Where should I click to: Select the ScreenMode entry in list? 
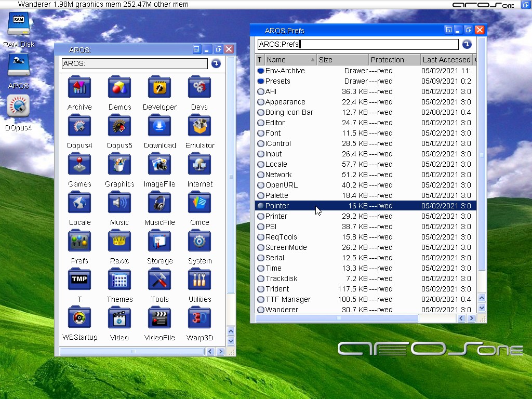click(286, 247)
